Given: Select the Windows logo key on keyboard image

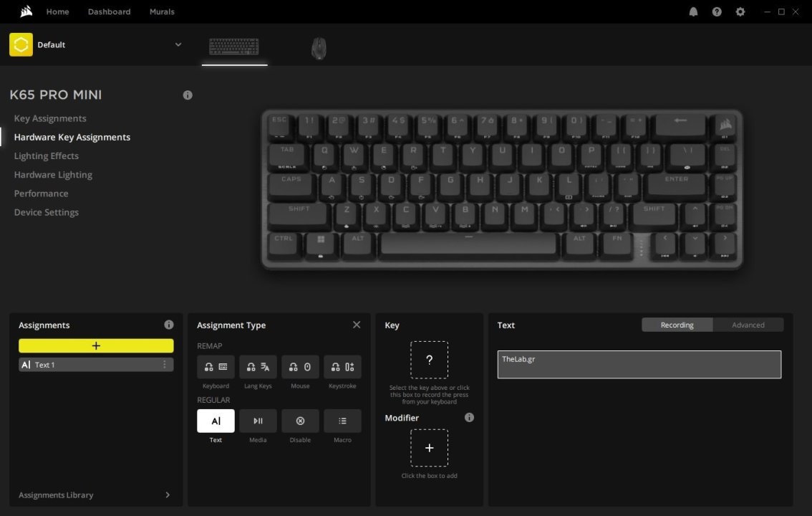Looking at the screenshot, I should (321, 244).
